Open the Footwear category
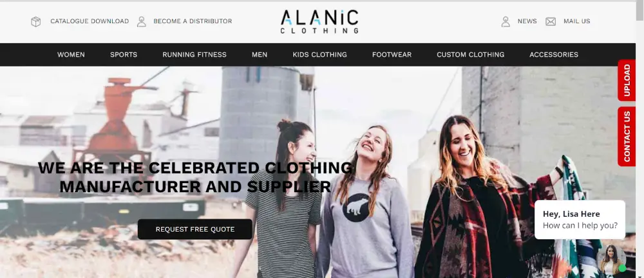 click(392, 55)
